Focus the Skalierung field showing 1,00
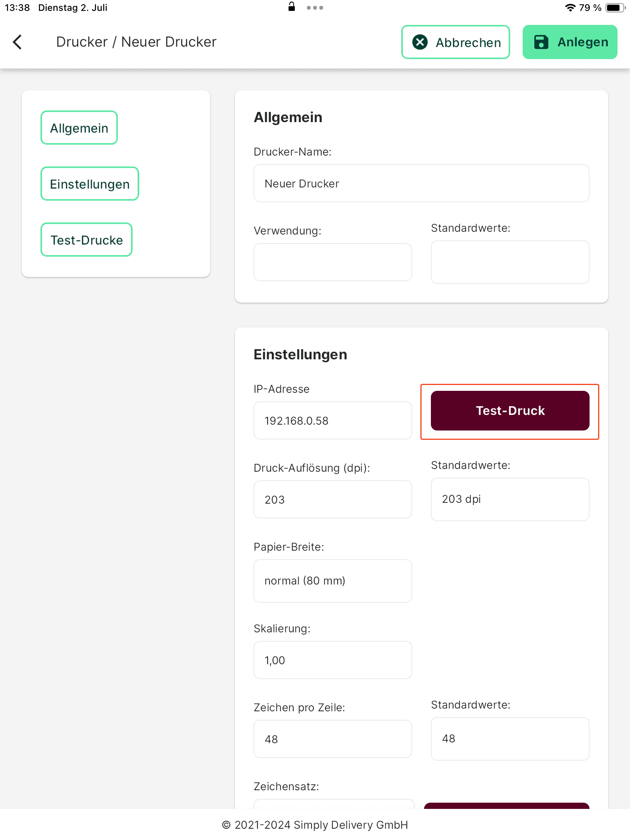Viewport: 630px width, 840px height. click(333, 660)
